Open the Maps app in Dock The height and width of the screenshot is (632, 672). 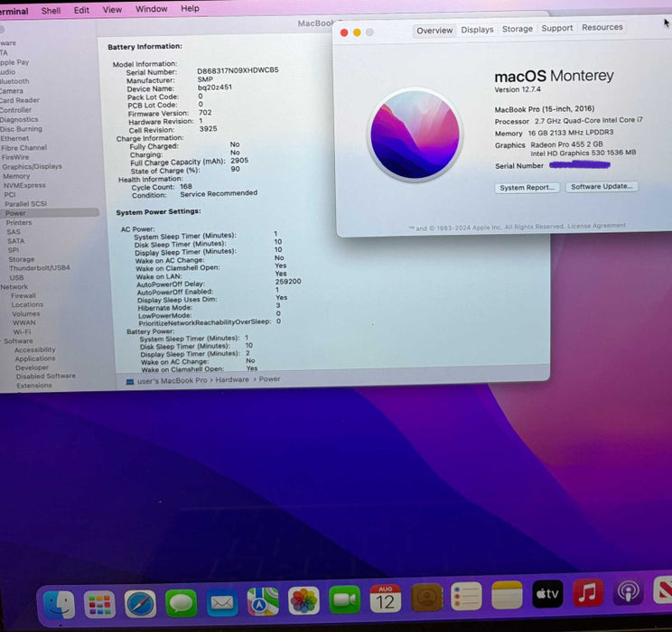coord(263,601)
